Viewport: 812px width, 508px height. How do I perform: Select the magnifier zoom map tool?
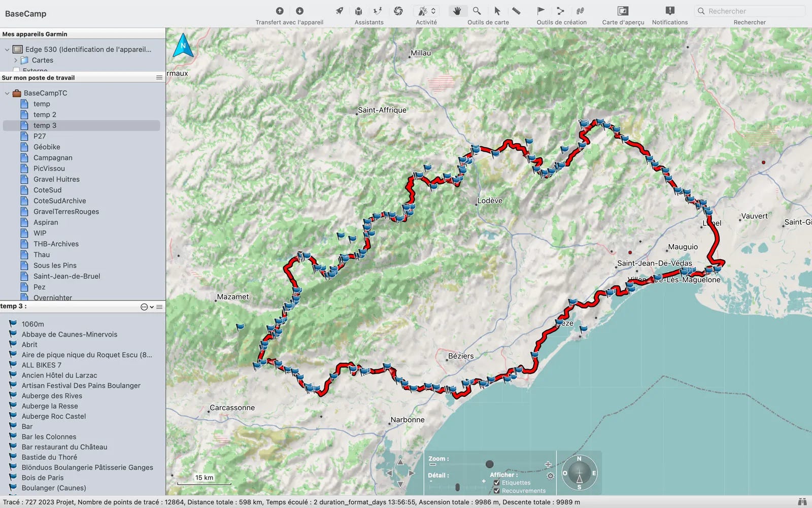[x=477, y=11]
